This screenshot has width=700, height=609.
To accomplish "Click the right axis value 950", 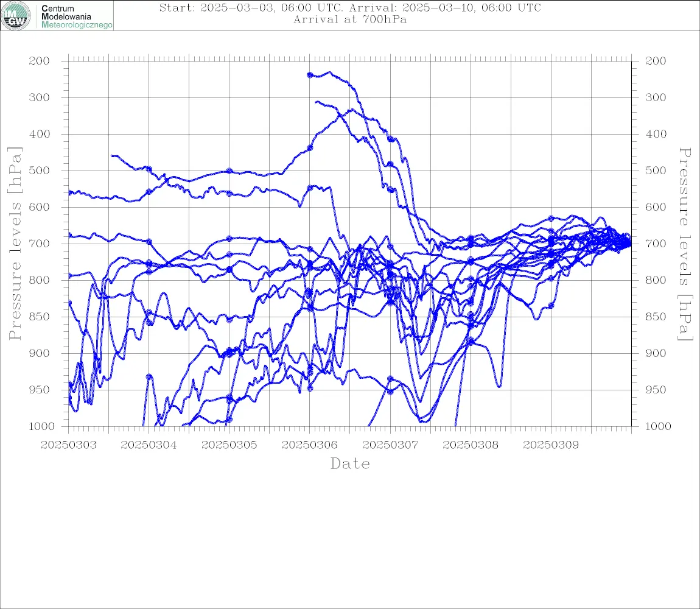I will click(656, 390).
